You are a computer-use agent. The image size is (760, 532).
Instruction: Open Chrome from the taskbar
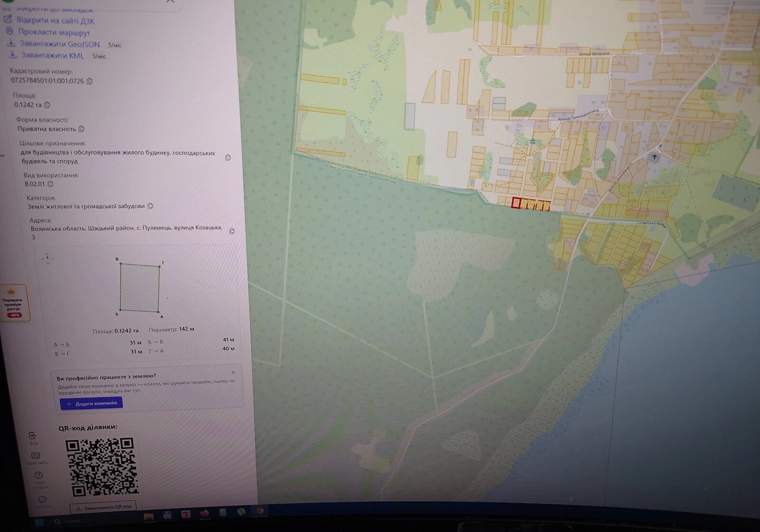[x=259, y=512]
